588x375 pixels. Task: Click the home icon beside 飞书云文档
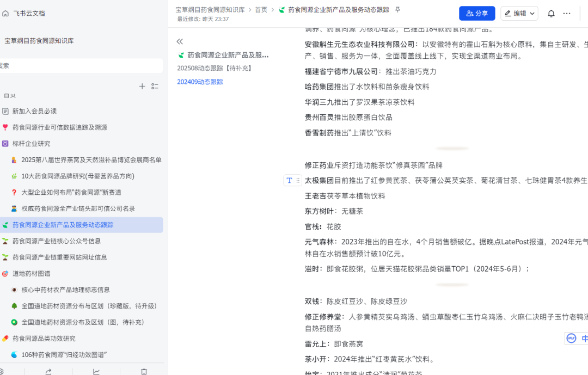(x=7, y=13)
